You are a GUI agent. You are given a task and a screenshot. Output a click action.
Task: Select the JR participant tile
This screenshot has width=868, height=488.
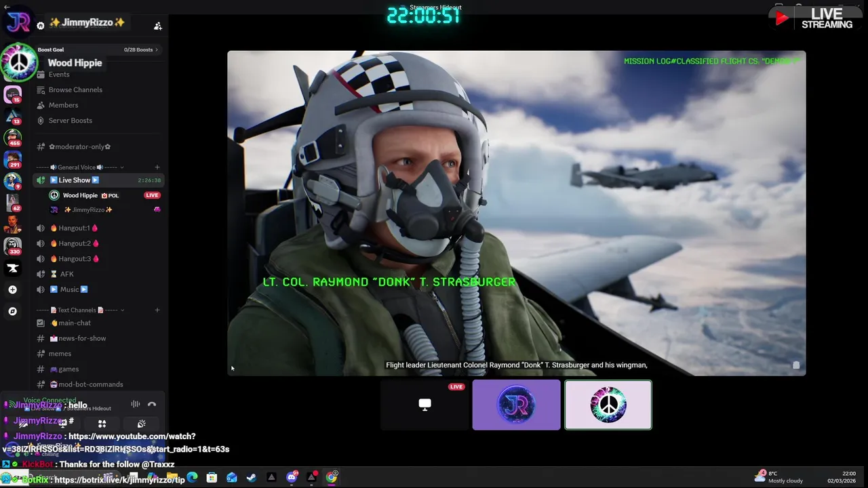coord(516,405)
